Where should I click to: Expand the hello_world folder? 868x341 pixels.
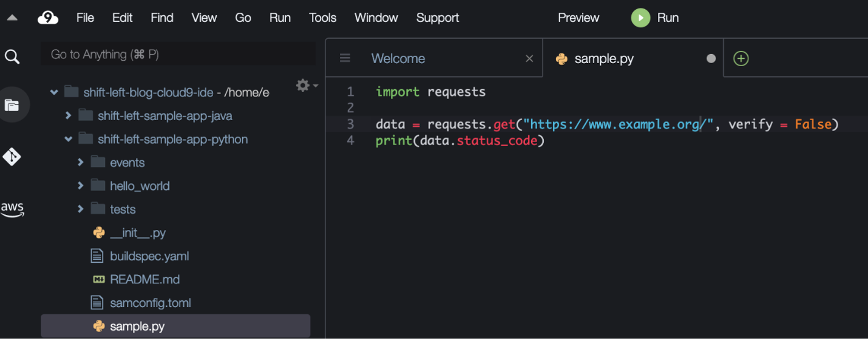(x=80, y=186)
